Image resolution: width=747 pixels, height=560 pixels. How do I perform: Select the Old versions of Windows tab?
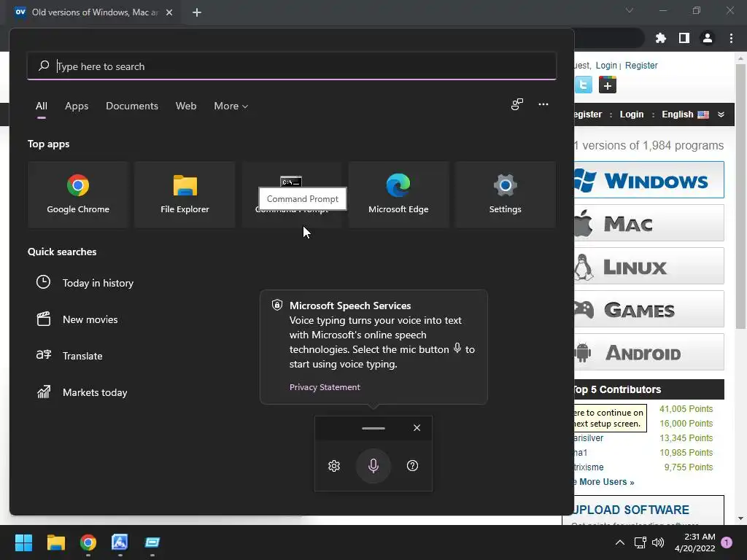(93, 12)
